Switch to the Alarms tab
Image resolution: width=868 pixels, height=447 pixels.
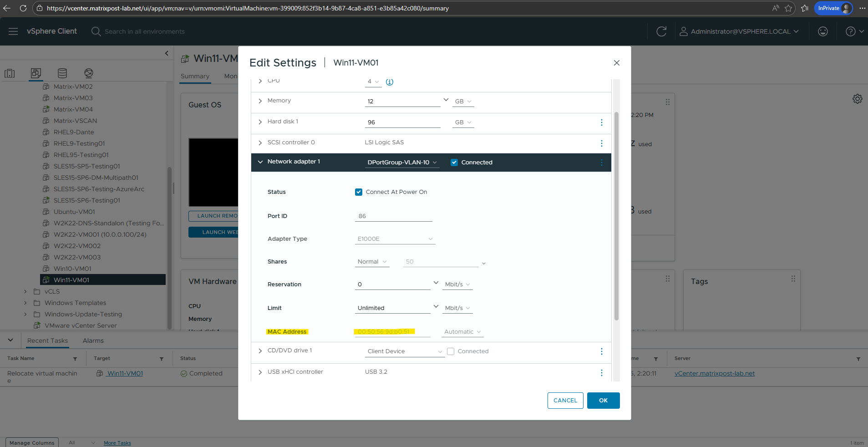click(93, 340)
